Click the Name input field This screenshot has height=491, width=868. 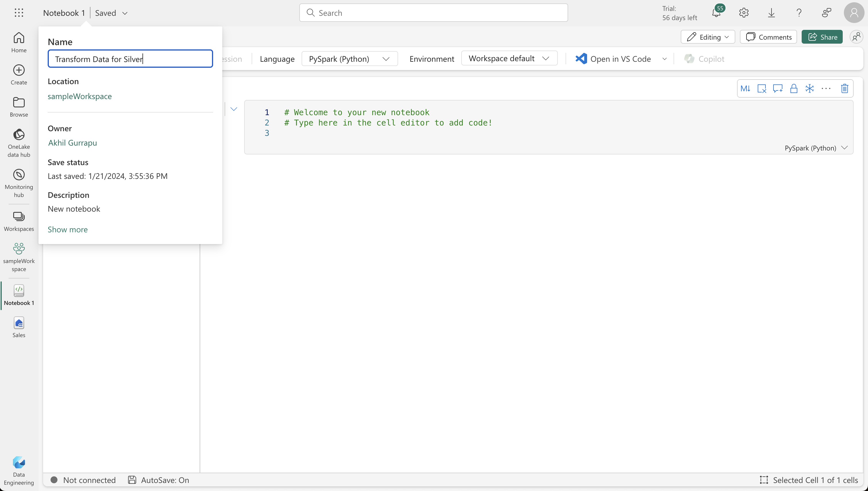(x=130, y=59)
